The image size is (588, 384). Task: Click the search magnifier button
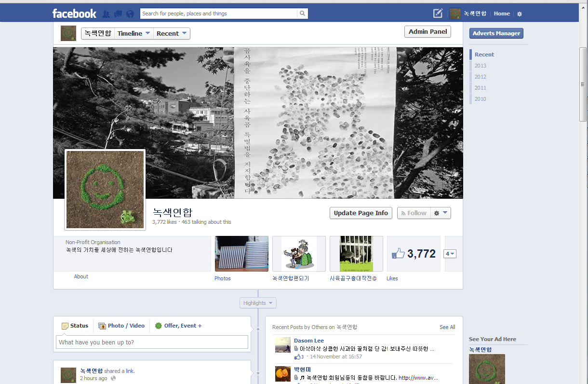coord(302,14)
